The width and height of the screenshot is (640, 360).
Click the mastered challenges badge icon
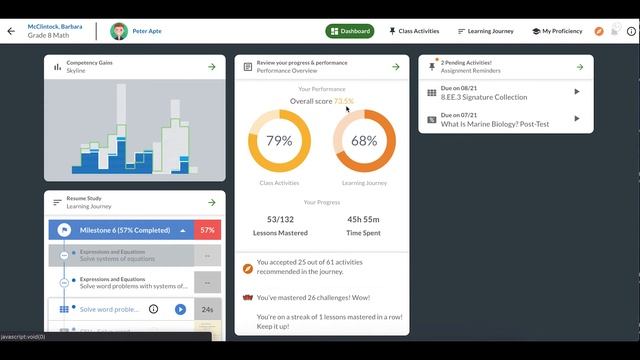(x=248, y=298)
